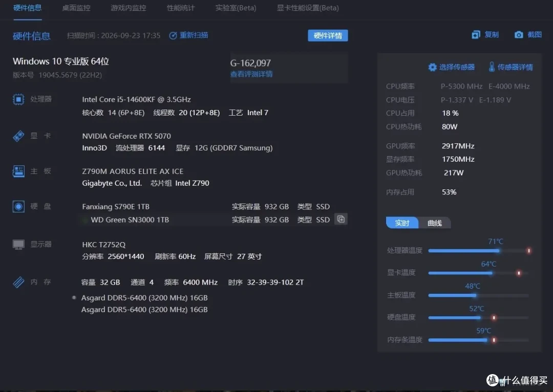Click the 硬盘温度 progress bar
The width and height of the screenshot is (553, 392).
point(479,318)
